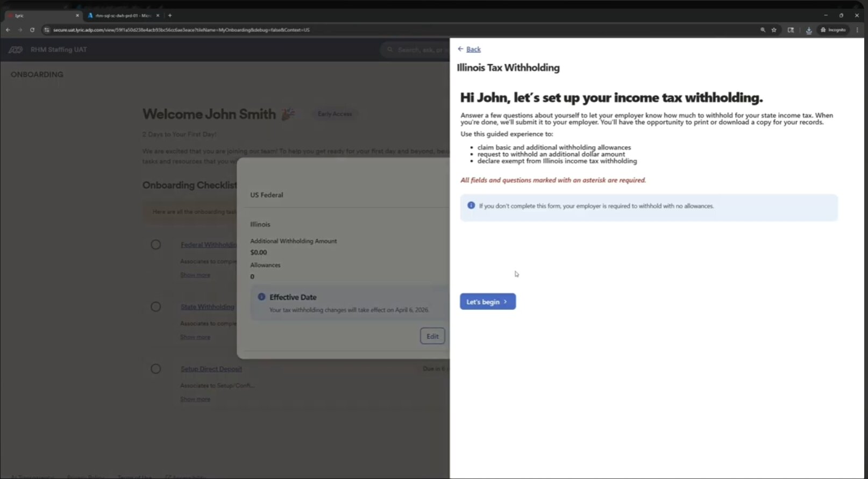Open a new browser tab
The image size is (868, 479).
[170, 16]
